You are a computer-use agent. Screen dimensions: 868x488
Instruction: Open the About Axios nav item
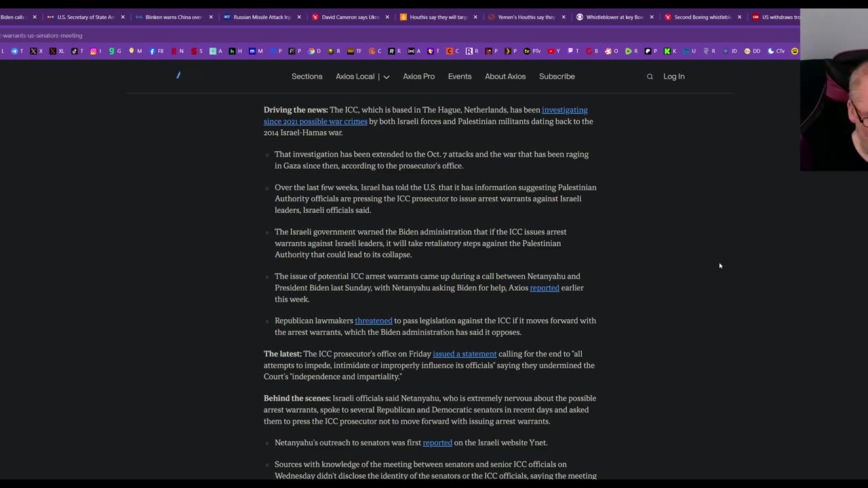click(x=505, y=77)
